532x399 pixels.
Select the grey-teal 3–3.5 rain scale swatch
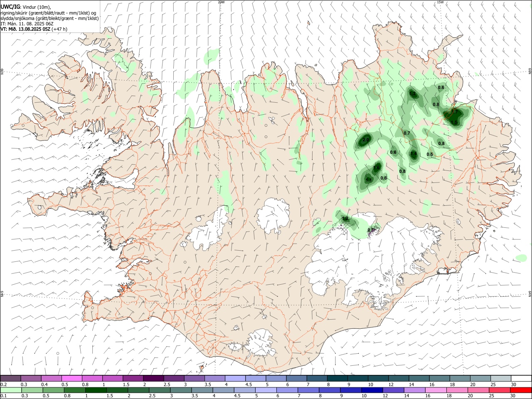(x=181, y=390)
